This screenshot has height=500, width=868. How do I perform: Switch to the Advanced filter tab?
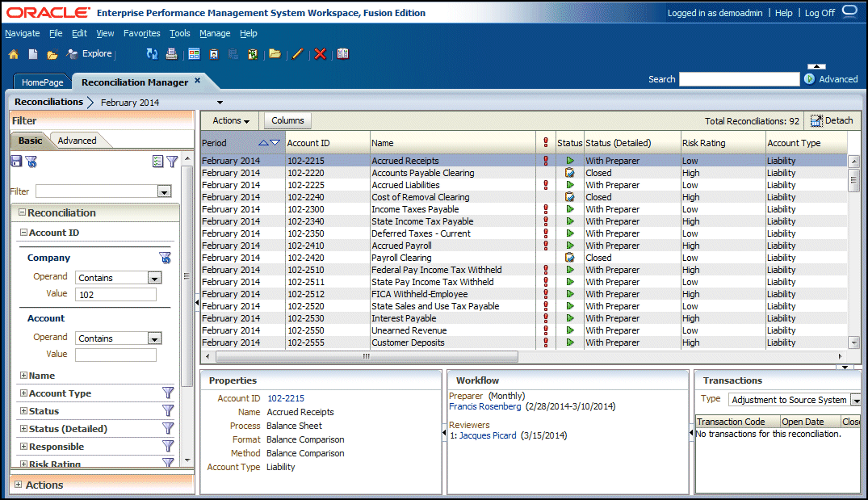(x=77, y=141)
